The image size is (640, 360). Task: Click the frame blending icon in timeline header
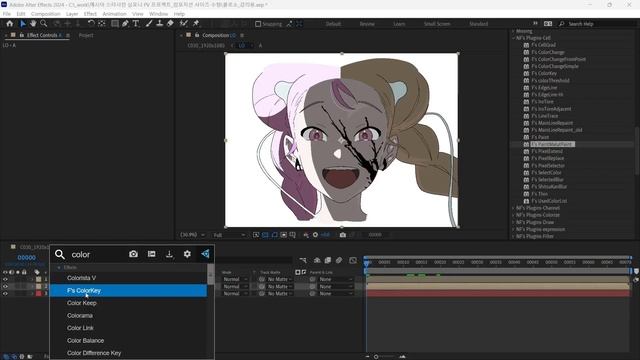328,260
